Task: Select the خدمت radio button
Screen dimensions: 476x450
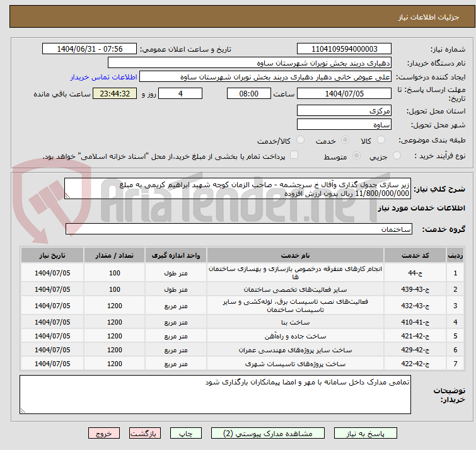Action: 345,140
